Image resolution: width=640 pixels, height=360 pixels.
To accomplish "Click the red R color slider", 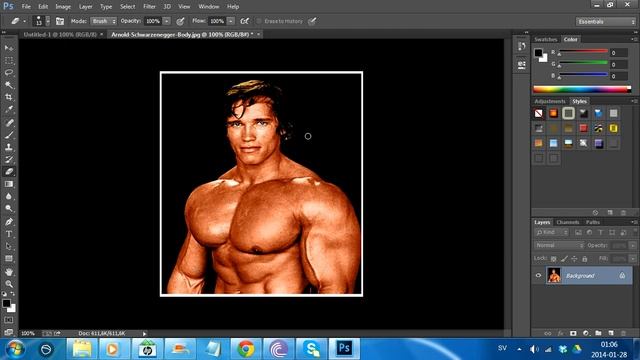I will [583, 51].
